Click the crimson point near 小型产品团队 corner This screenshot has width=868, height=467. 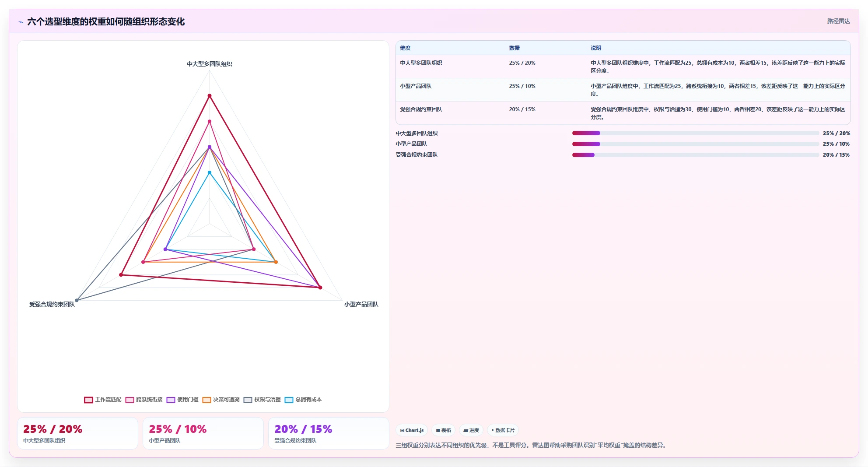click(x=320, y=288)
